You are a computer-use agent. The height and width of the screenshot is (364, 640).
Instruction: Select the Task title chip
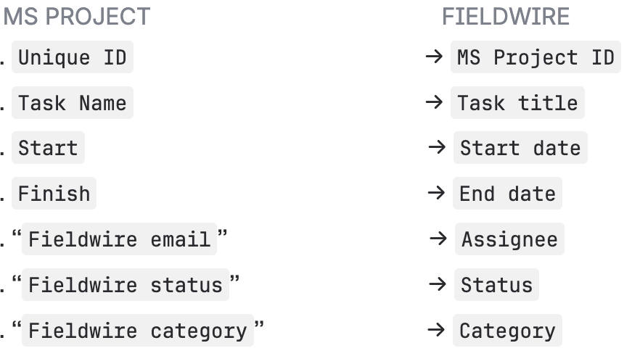pos(517,103)
